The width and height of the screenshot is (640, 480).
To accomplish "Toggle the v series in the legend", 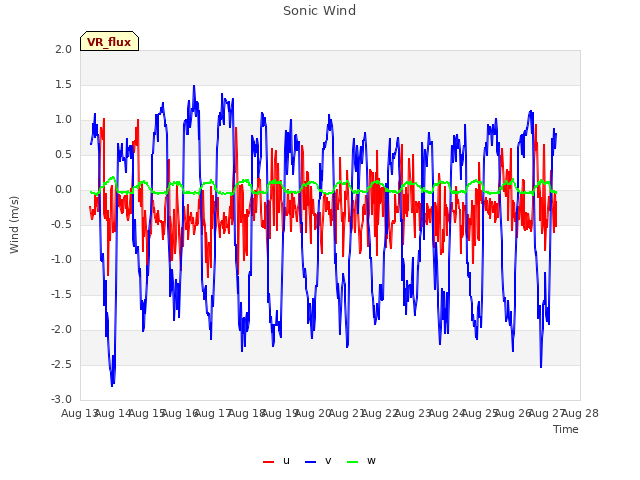I will 318,461.
